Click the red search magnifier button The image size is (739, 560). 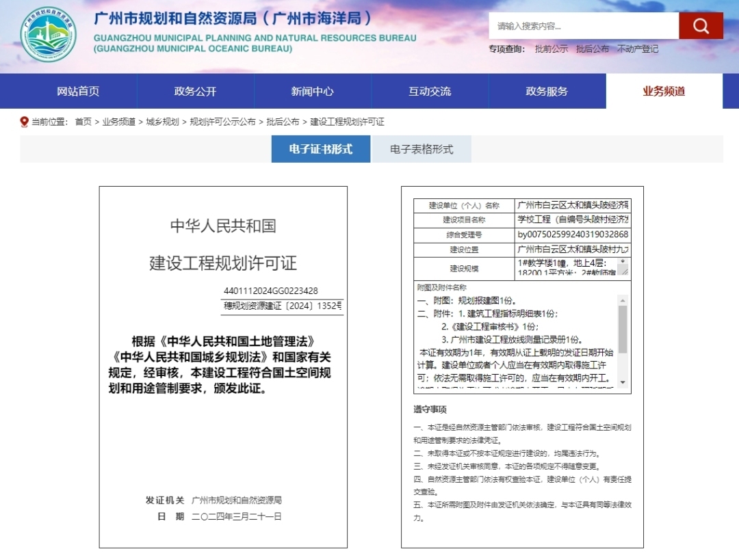pos(701,26)
